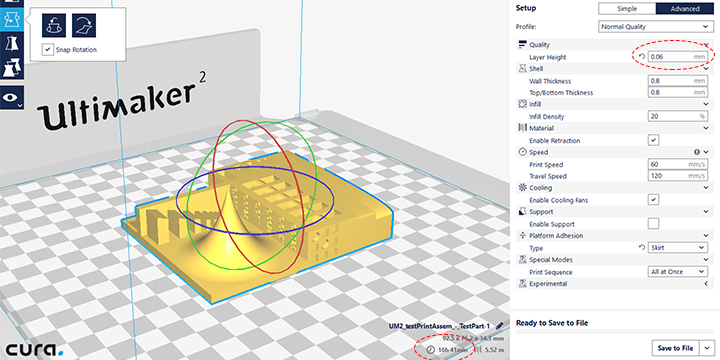Click the Save to File button
Image resolution: width=720 pixels, height=360 pixels.
point(675,349)
